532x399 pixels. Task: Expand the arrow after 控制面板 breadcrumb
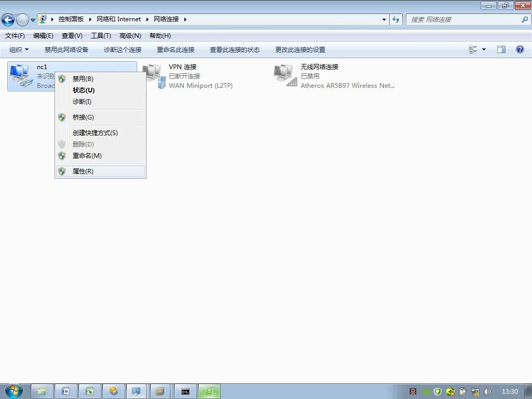pos(90,19)
